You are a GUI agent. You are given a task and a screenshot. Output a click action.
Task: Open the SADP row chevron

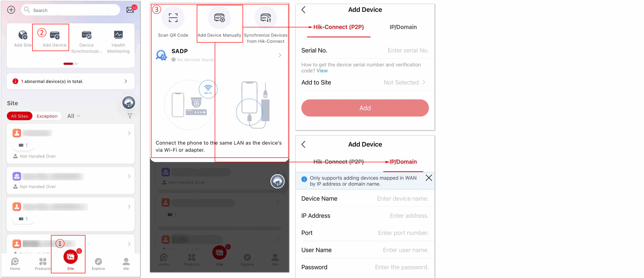(x=280, y=55)
